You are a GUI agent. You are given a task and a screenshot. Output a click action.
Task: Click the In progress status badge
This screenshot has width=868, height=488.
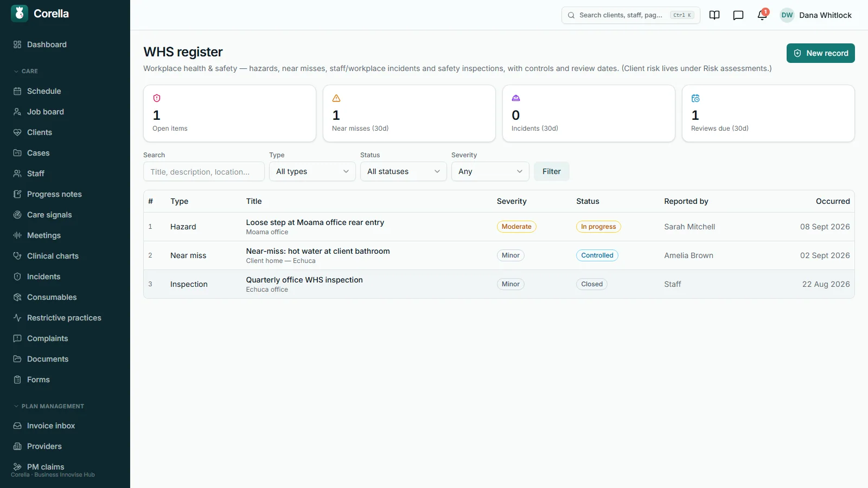(x=598, y=227)
